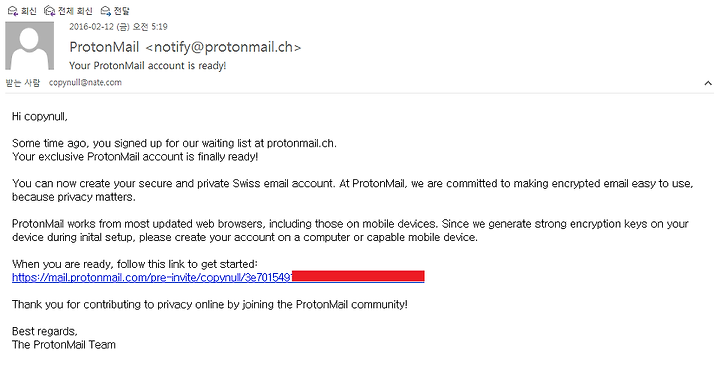720x378 pixels.
Task: Click the 전체 회신 text label
Action: point(75,11)
